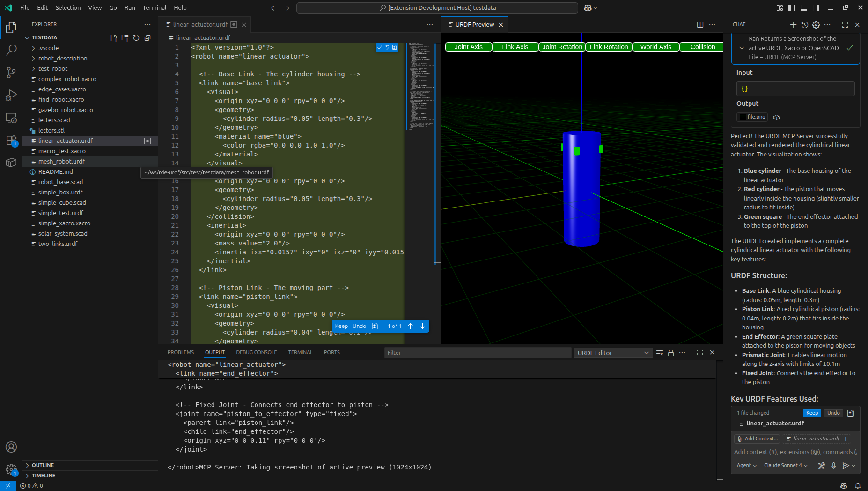This screenshot has height=491, width=868.
Task: Open the File menu
Action: click(25, 8)
